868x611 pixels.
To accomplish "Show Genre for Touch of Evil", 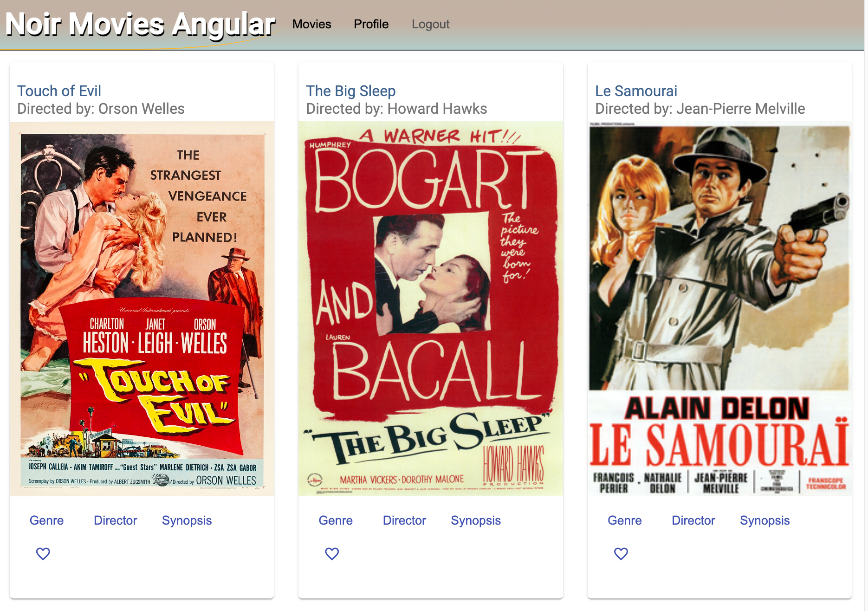I will 47,520.
